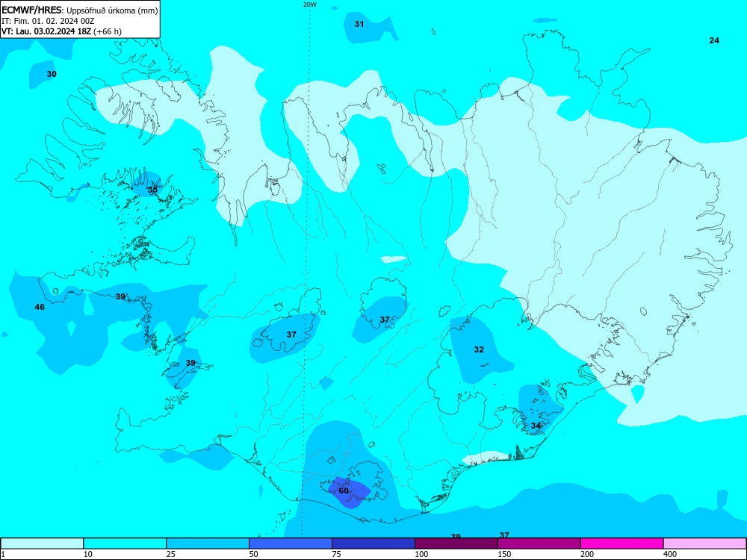The image size is (747, 560).
Task: Click legend tick label 75
Action: (x=337, y=554)
